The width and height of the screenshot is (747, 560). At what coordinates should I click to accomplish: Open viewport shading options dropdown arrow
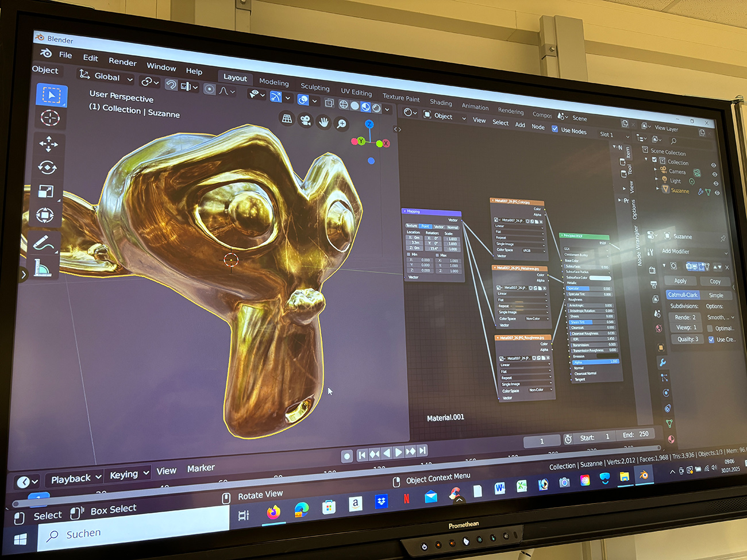[387, 109]
